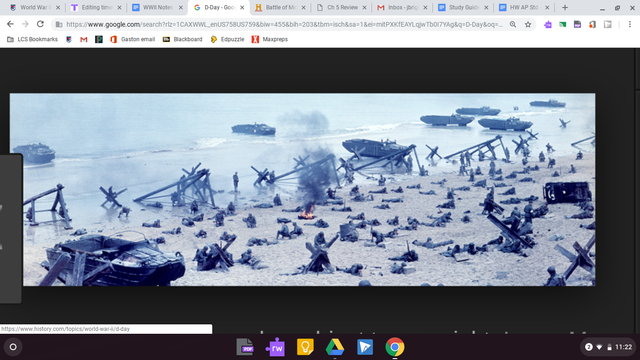Bookmark this page with the star icon
This screenshot has height=360, width=640.
click(528, 24)
